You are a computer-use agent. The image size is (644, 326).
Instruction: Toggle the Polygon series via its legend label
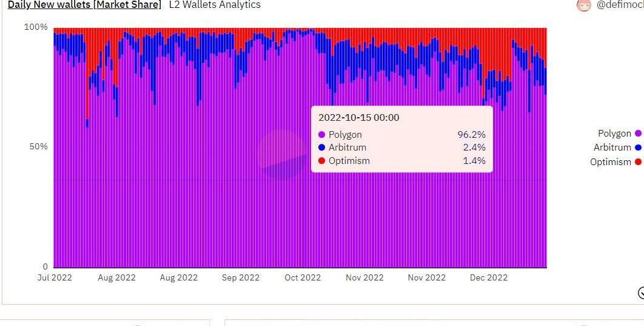coord(614,133)
